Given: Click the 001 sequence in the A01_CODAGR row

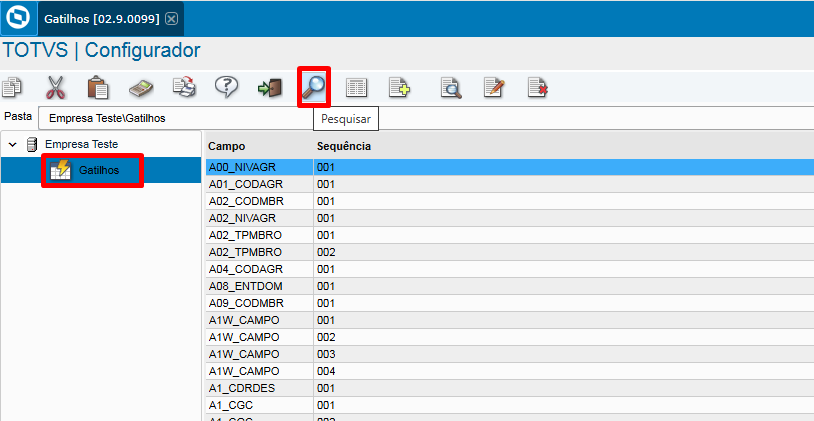Looking at the screenshot, I should [x=326, y=184].
